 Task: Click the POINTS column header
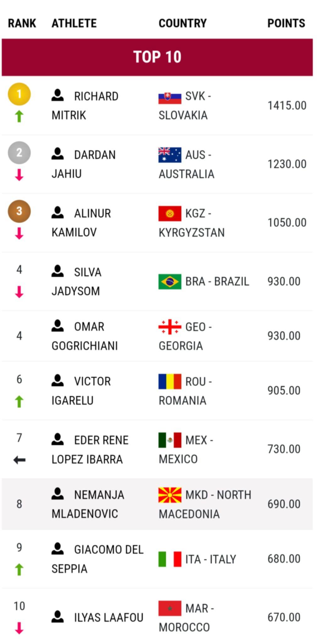pyautogui.click(x=286, y=23)
